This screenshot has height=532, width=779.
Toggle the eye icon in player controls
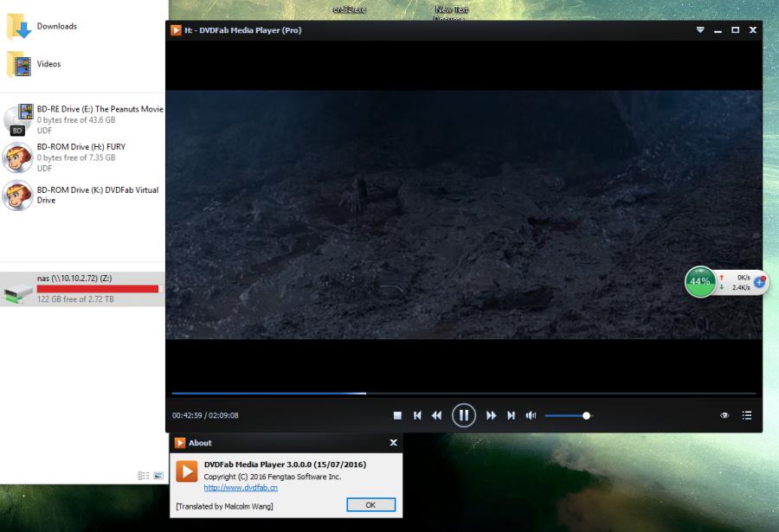(724, 415)
